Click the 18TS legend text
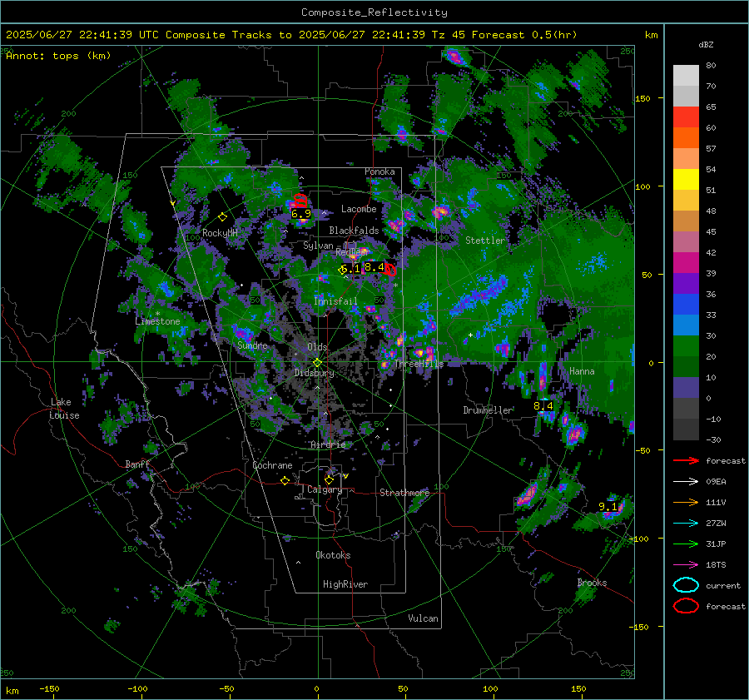Viewport: 749px width, 700px height. coord(716,565)
